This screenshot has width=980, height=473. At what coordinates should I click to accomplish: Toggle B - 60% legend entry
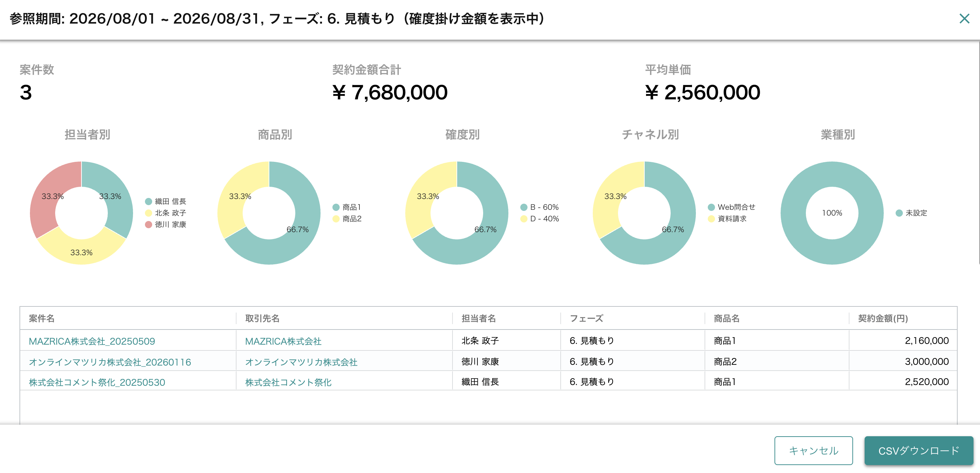[x=539, y=207]
